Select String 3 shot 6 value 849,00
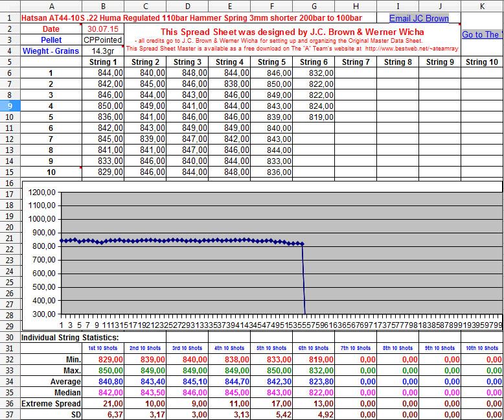 tap(187, 128)
